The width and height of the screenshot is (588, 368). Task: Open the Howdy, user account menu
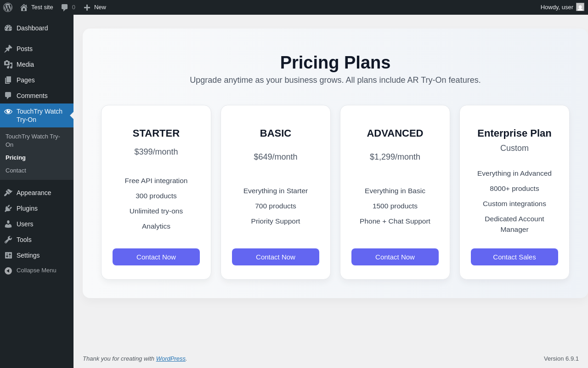[x=557, y=7]
